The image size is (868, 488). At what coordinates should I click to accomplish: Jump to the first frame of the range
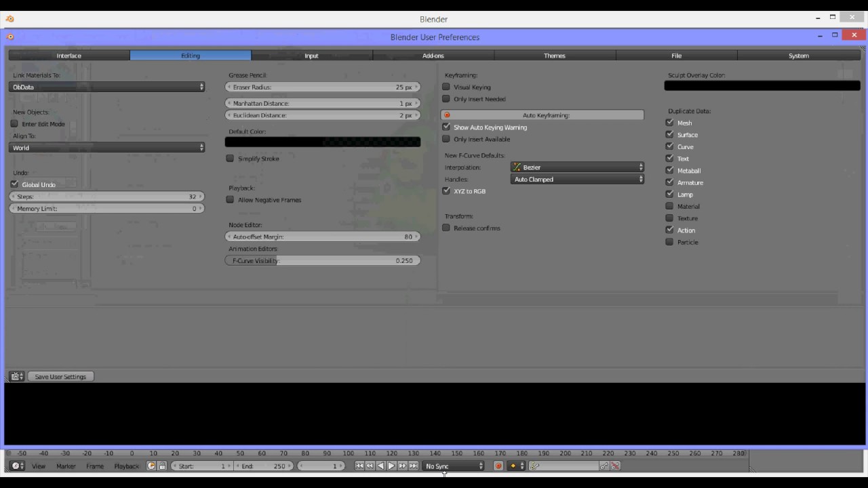point(359,466)
